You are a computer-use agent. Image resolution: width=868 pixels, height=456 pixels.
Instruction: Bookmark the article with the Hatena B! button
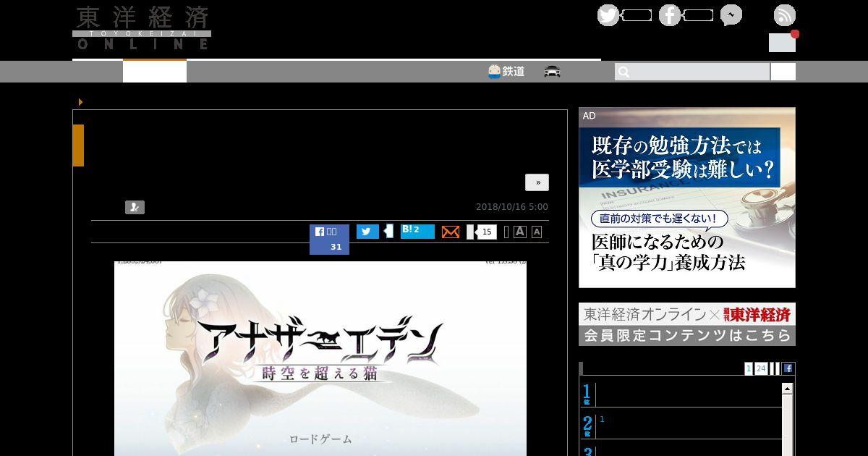(417, 231)
